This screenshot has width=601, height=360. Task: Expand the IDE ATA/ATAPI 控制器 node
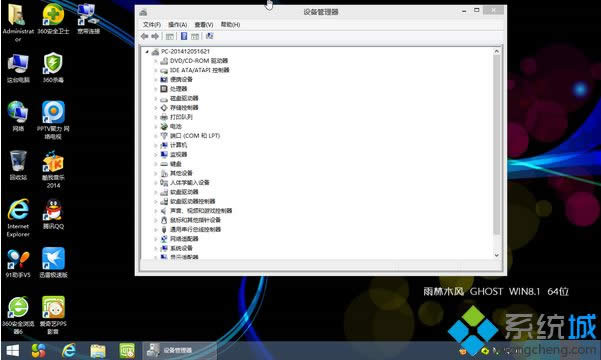(x=155, y=70)
